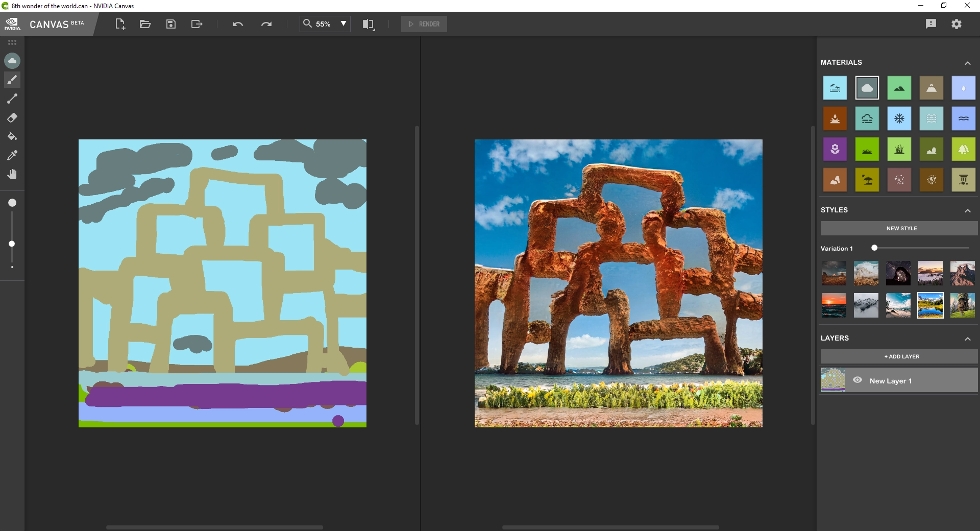Apply the pink rocky peak style
Image resolution: width=980 pixels, height=531 pixels.
point(963,273)
